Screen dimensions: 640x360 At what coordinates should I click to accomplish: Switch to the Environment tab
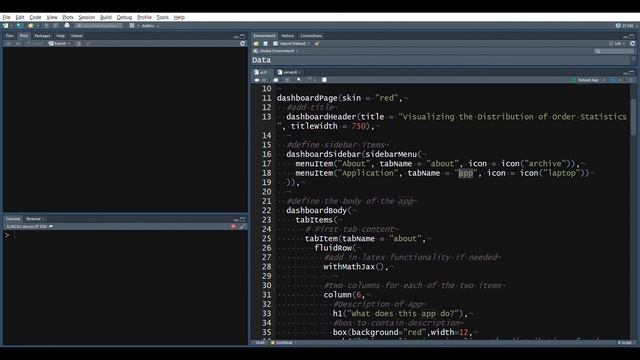tap(264, 36)
